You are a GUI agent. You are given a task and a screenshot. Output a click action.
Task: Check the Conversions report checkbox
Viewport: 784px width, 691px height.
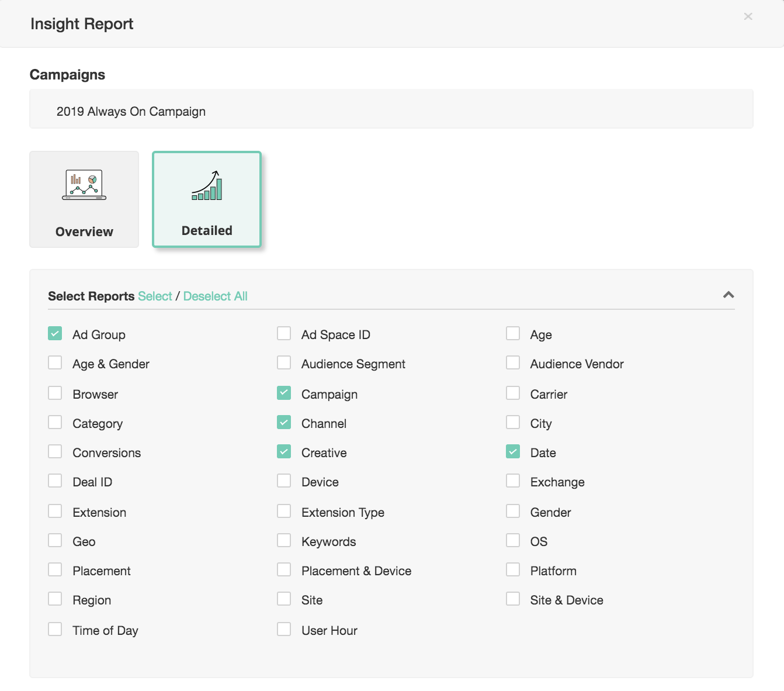click(55, 452)
